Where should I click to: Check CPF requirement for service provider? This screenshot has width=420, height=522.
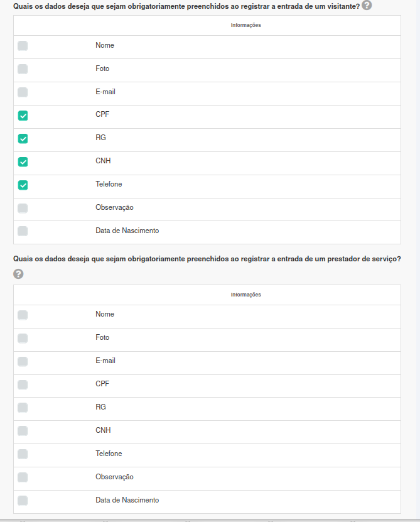[x=23, y=385]
